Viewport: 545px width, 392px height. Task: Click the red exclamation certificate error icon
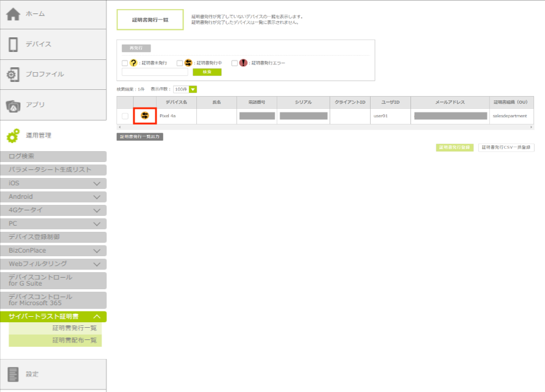(x=243, y=63)
